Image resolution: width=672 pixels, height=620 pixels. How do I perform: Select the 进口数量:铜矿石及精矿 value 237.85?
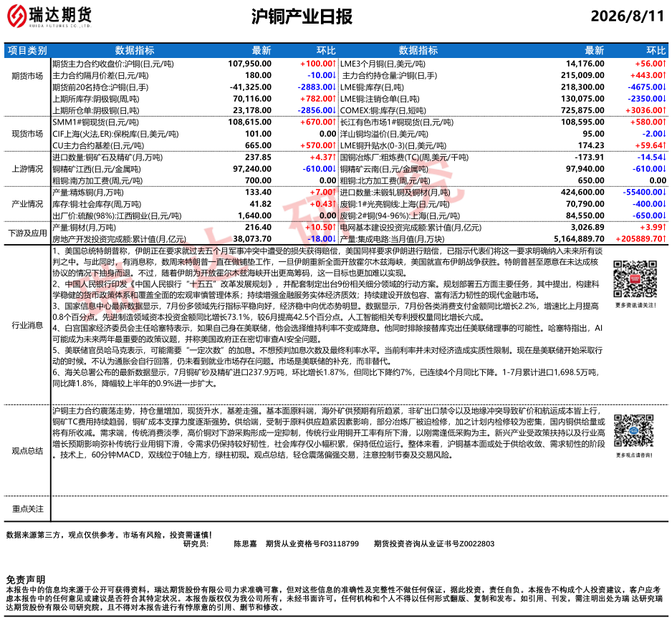[259, 157]
